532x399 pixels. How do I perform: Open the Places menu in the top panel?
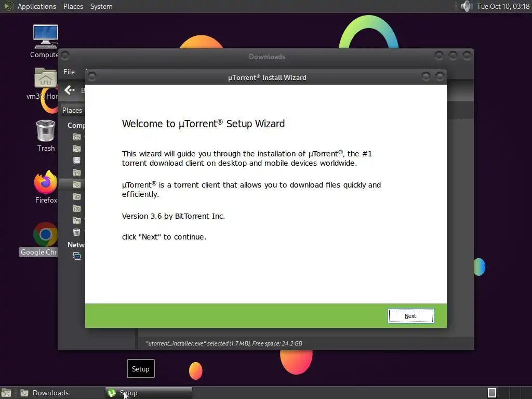point(73,6)
